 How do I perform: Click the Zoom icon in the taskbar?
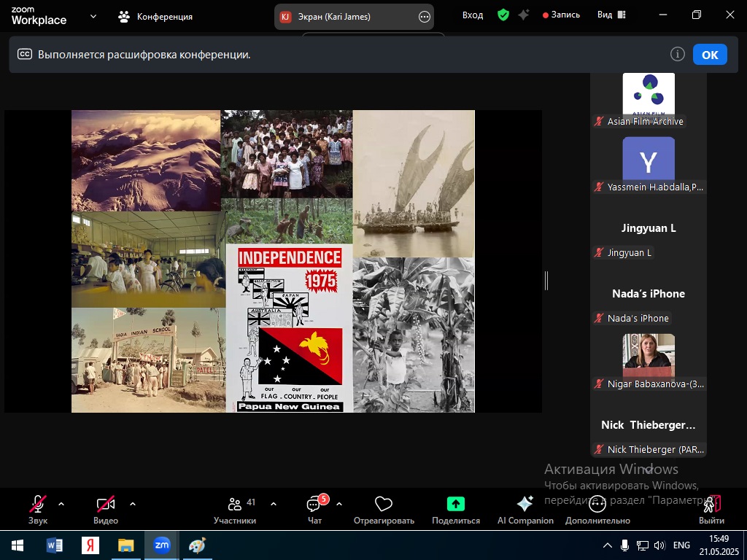(161, 545)
